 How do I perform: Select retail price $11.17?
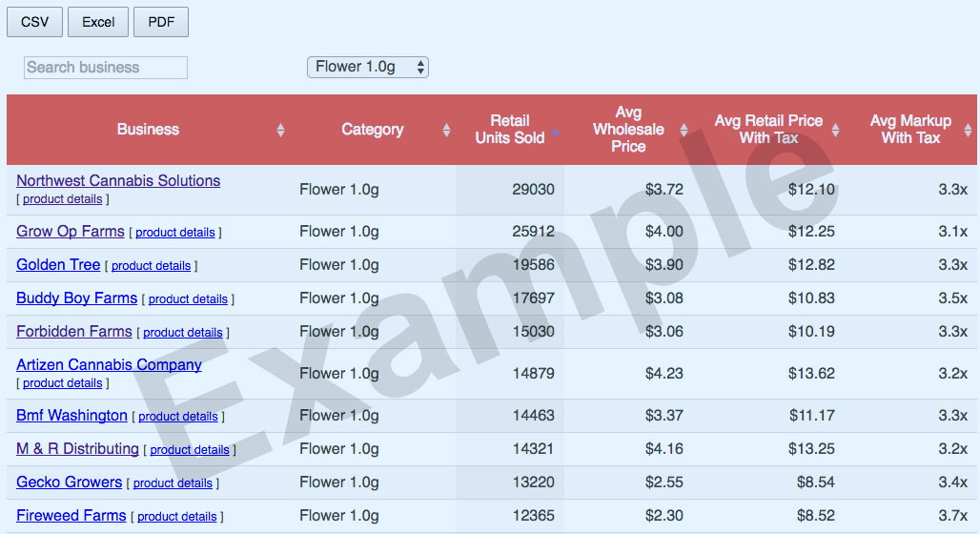(811, 415)
